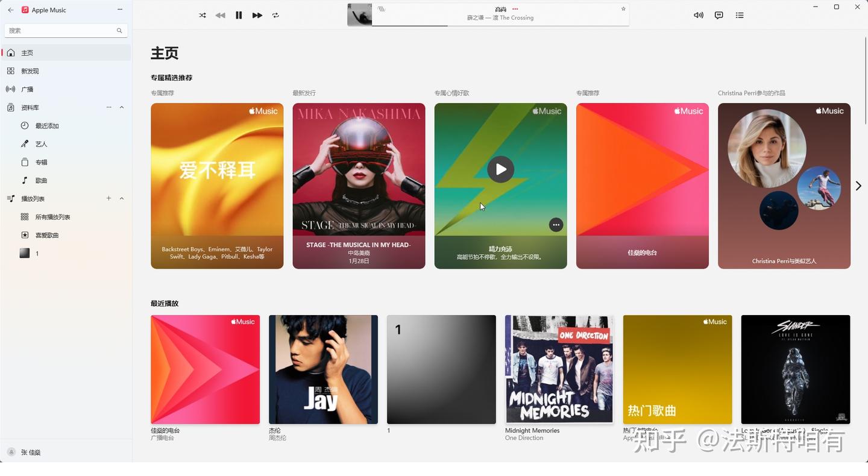The image size is (868, 476).
Task: Open more options on the 精力充沛 card
Action: pyautogui.click(x=556, y=225)
